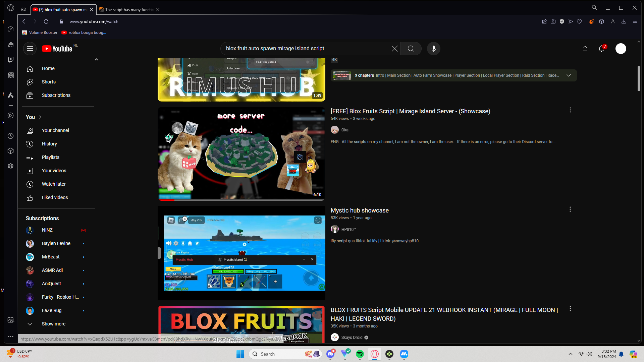Viewport: 644px width, 362px height.
Task: Open more options for Mystic hub showcase
Action: 570,209
